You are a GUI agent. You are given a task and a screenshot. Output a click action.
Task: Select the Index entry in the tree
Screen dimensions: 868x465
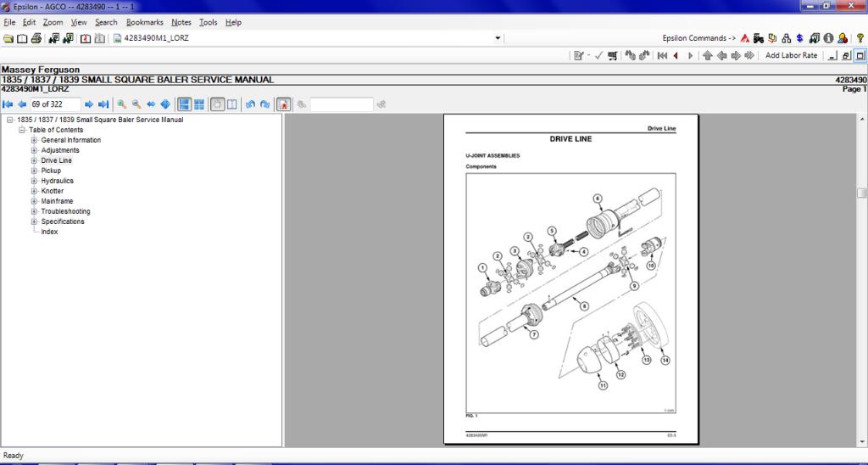point(49,232)
